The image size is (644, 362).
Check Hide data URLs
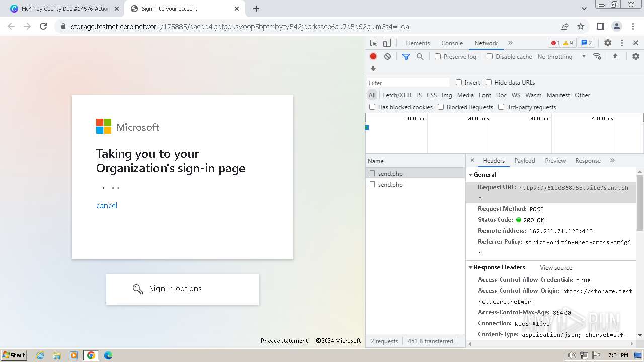[489, 82]
